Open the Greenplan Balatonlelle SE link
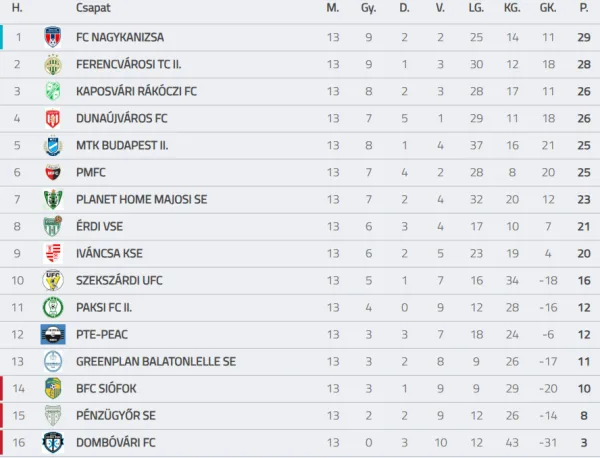 pyautogui.click(x=156, y=361)
